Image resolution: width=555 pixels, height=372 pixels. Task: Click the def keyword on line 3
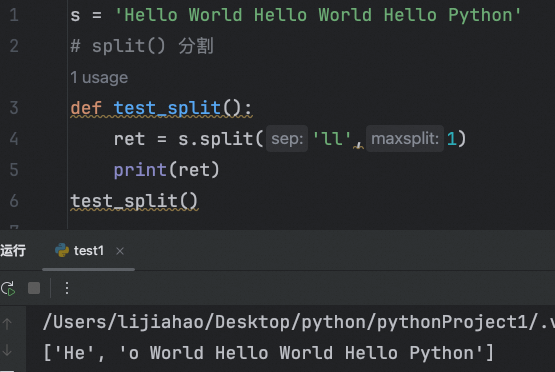86,108
